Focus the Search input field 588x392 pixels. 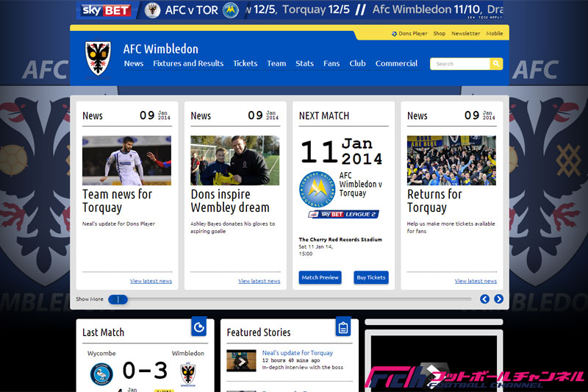(459, 64)
